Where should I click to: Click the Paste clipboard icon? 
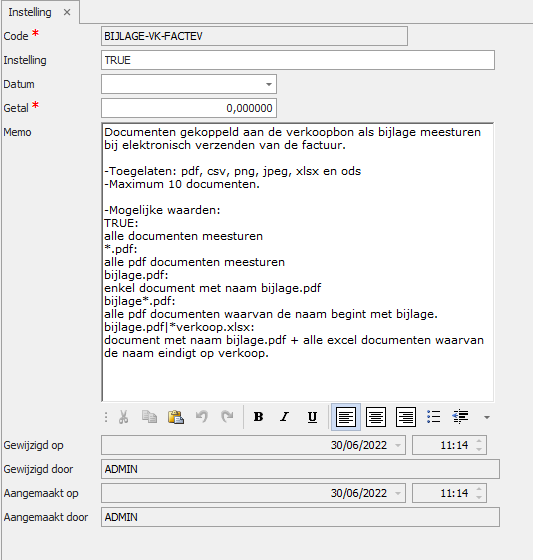click(x=176, y=417)
